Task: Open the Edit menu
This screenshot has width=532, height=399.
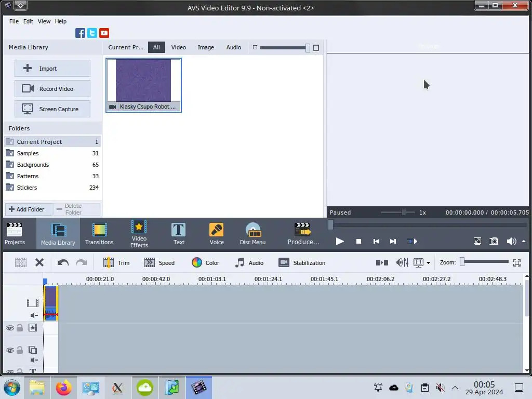Action: click(x=28, y=21)
